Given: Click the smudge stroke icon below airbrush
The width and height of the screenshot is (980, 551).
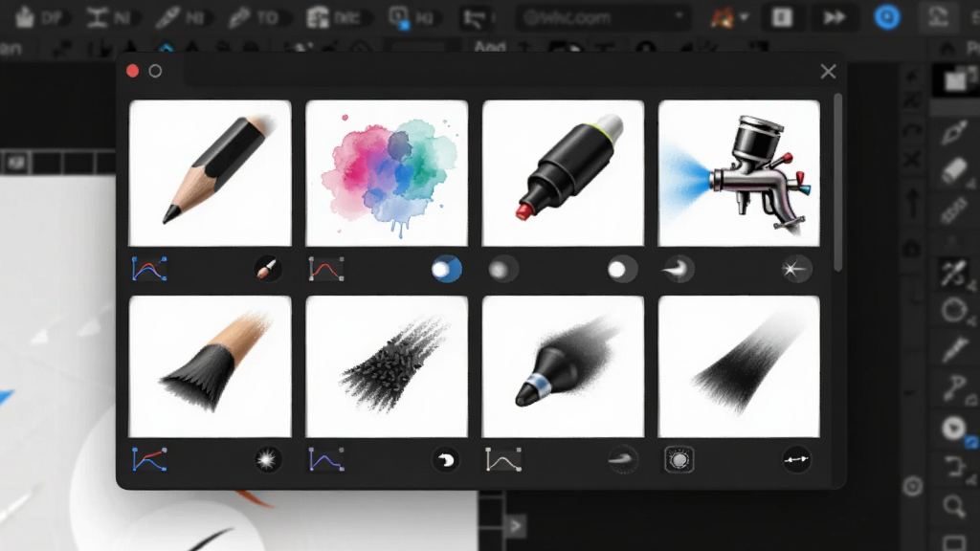Looking at the screenshot, I should point(678,269).
